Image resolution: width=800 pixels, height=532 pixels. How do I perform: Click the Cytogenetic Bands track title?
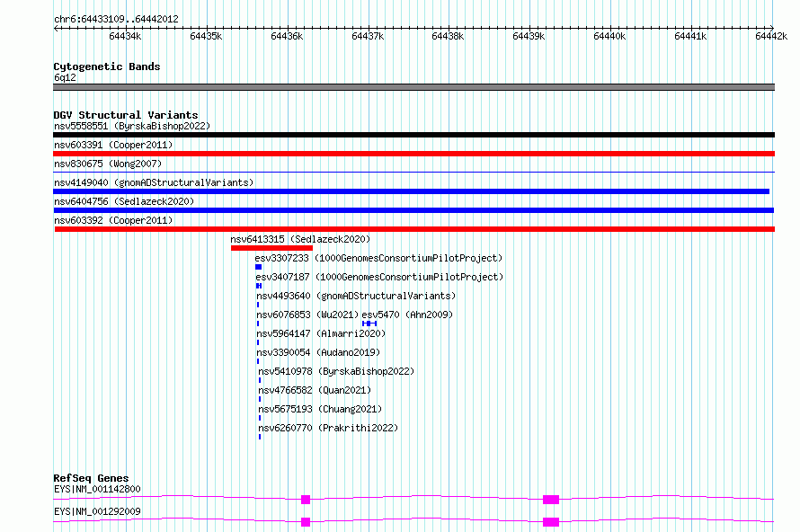click(107, 66)
